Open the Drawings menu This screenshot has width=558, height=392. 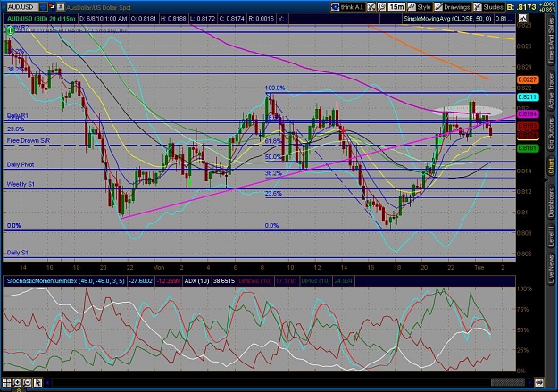[452, 7]
